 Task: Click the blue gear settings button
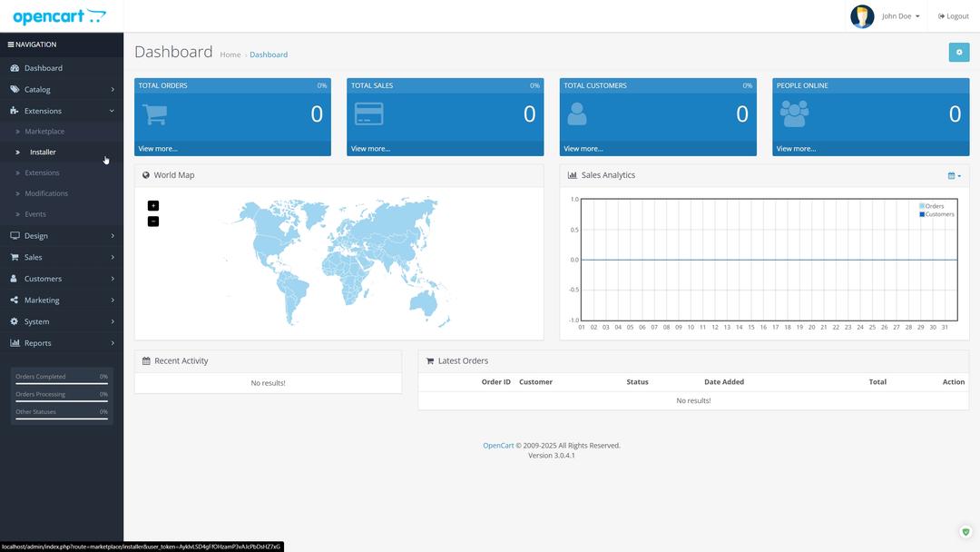(x=958, y=53)
